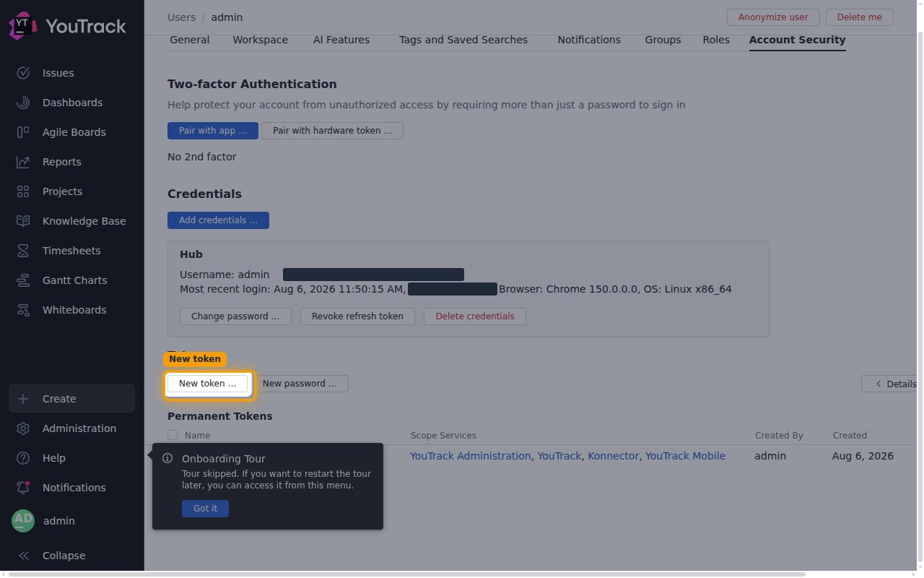
Task: Collapse the sidebar via its double-chevron icon
Action: tap(23, 556)
